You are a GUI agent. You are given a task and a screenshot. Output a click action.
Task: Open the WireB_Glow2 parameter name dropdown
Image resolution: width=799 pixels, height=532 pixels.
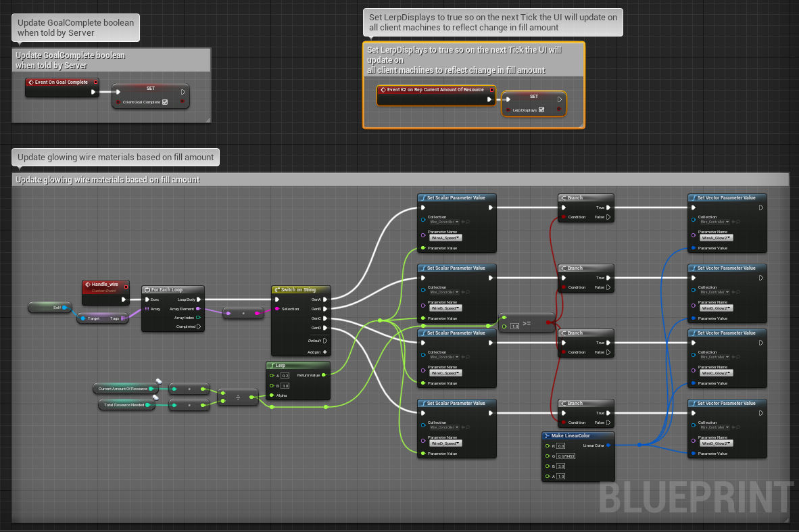(716, 308)
